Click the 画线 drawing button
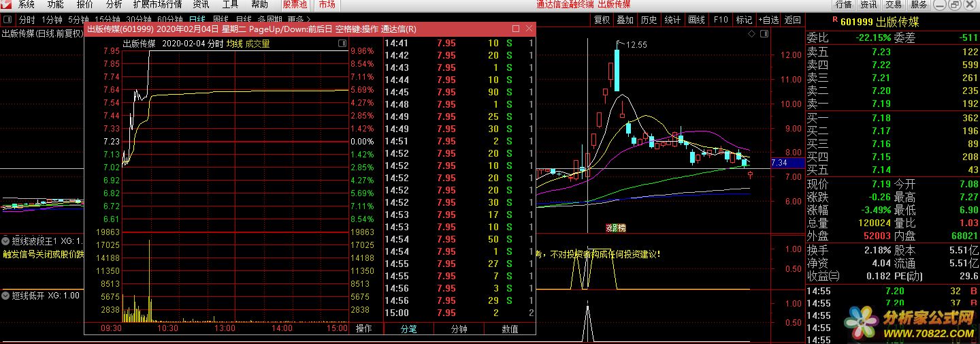This screenshot has width=980, height=344. point(696,20)
